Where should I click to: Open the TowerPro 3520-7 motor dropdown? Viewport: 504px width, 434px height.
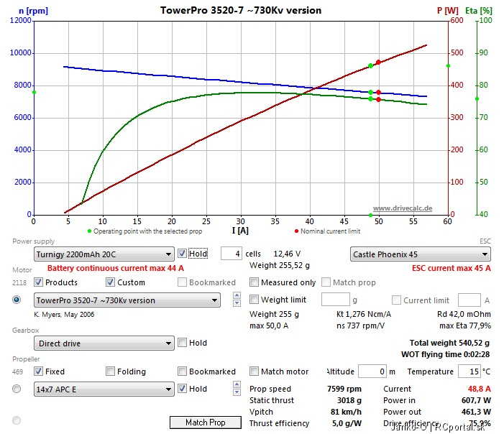coord(127,300)
